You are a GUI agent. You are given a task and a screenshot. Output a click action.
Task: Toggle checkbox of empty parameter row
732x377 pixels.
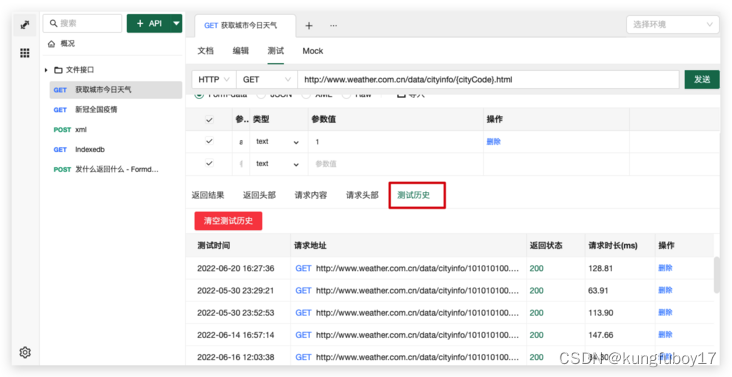(x=209, y=163)
